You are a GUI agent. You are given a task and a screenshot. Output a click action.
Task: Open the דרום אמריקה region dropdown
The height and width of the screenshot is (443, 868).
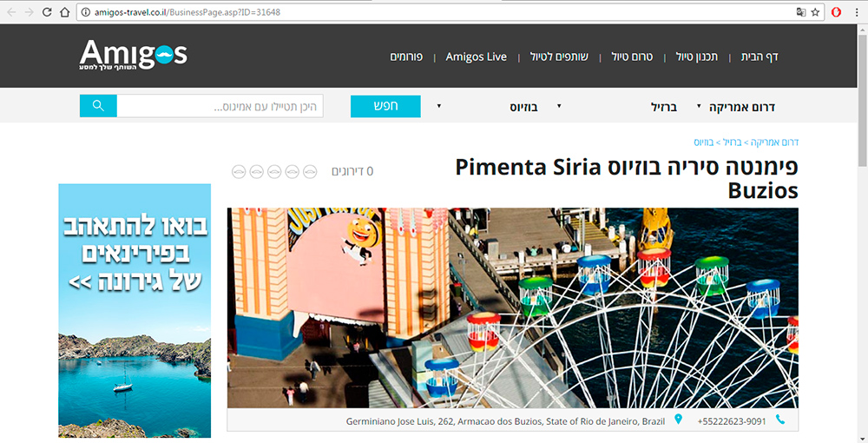click(736, 107)
